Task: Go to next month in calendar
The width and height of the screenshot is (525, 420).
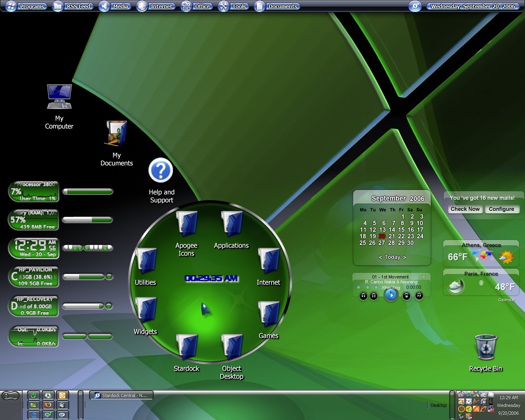Action: tap(405, 257)
